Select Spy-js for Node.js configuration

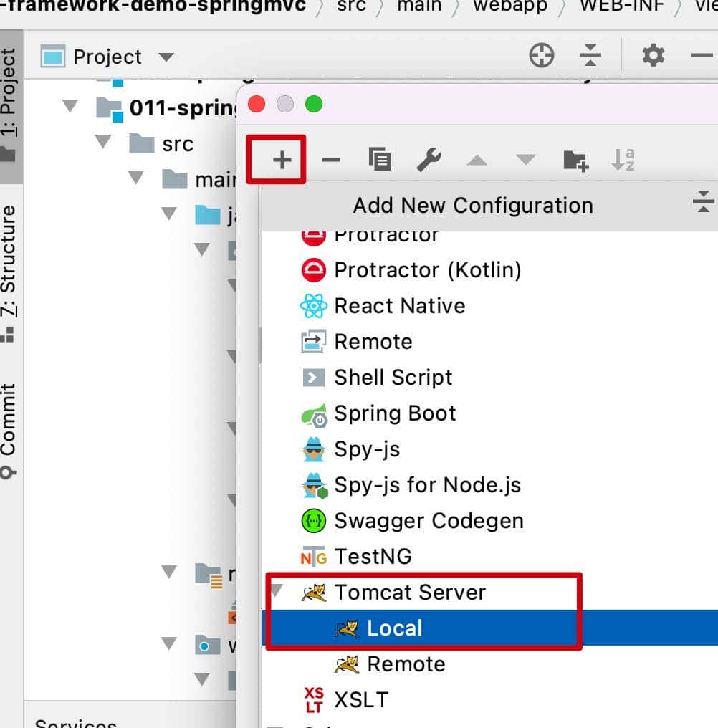pyautogui.click(x=490, y=484)
